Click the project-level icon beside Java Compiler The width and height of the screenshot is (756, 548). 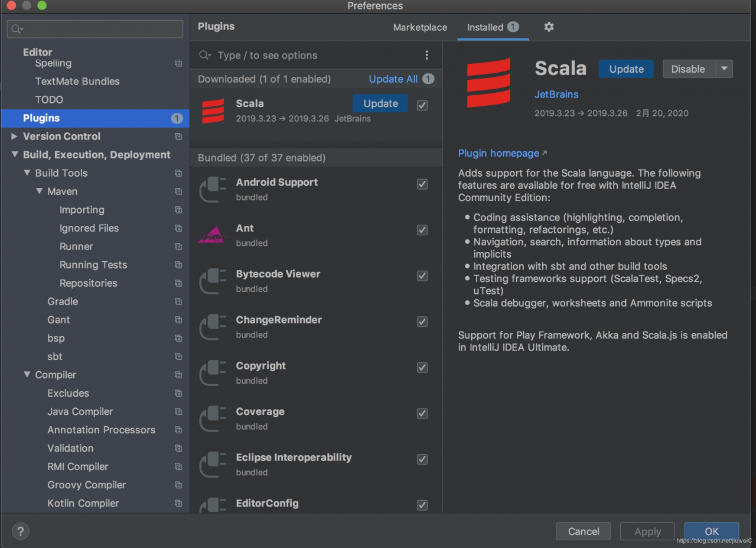coord(178,411)
